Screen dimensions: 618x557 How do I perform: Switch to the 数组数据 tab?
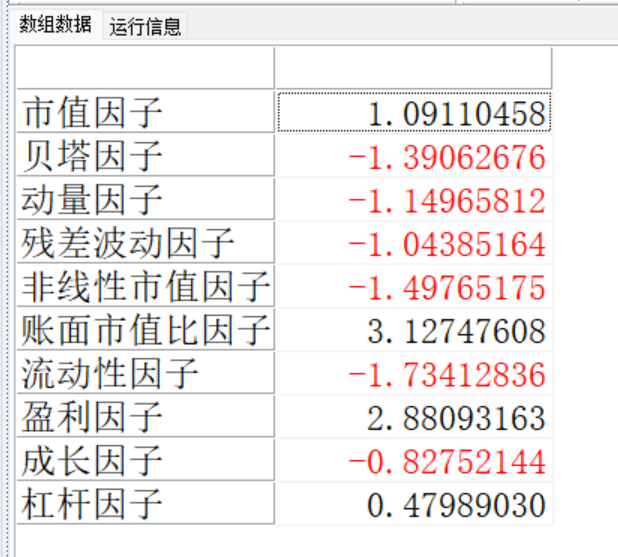55,26
